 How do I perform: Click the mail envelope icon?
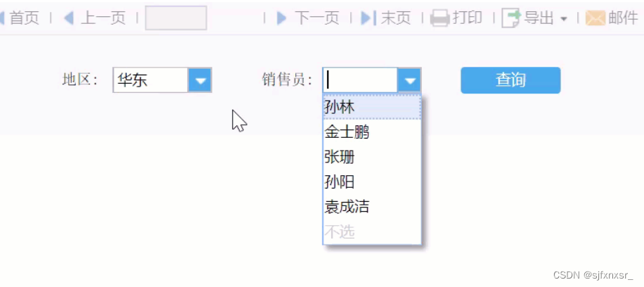pos(595,18)
